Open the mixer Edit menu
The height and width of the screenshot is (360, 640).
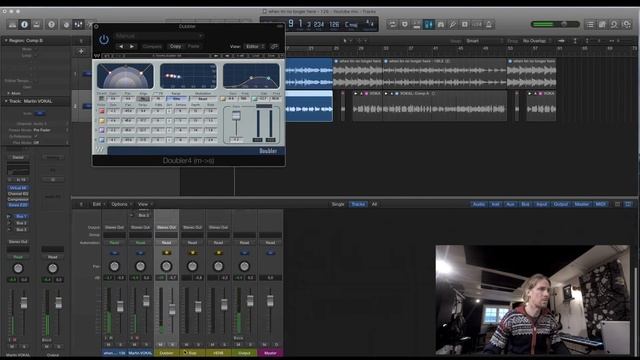click(x=98, y=204)
